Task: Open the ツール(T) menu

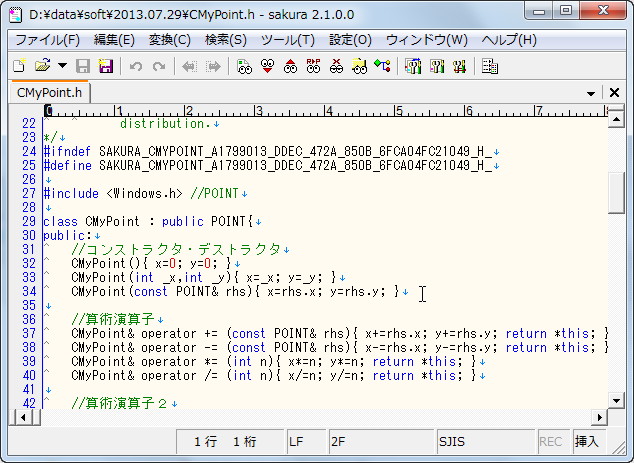Action: 288,40
